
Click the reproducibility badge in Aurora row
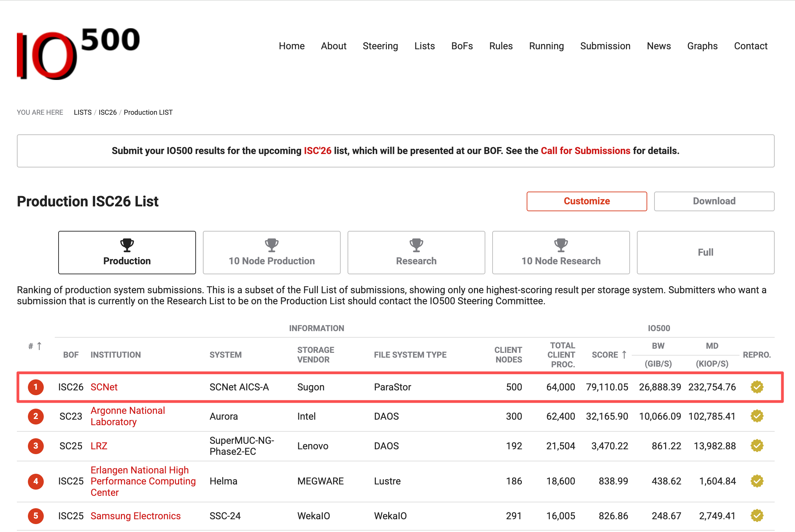[x=757, y=416]
